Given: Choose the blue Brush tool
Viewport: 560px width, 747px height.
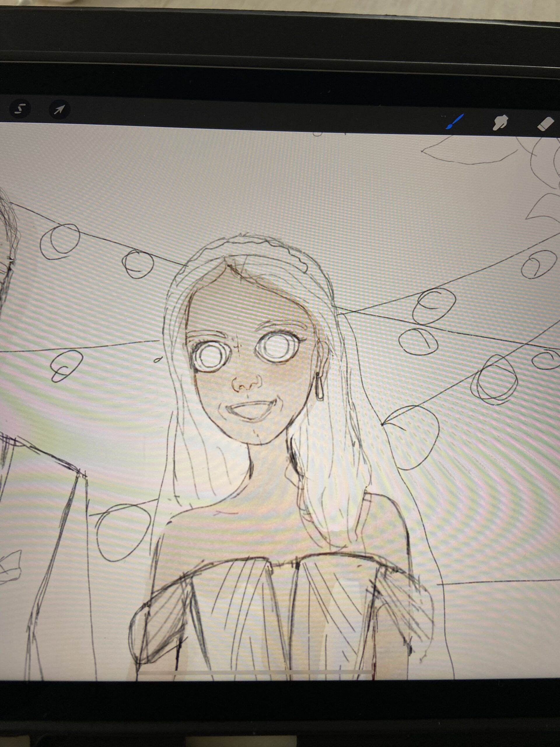Looking at the screenshot, I should [455, 122].
